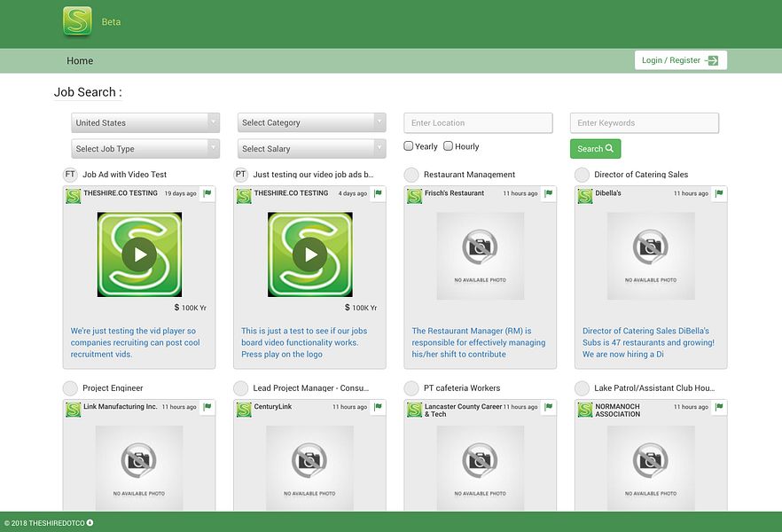Focus the Enter Location field
782x532 pixels.
tap(478, 122)
